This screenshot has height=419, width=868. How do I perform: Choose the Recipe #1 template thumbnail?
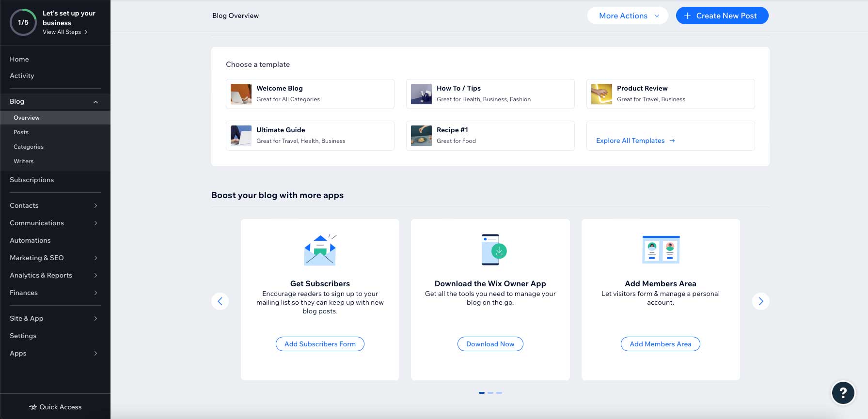click(x=421, y=136)
